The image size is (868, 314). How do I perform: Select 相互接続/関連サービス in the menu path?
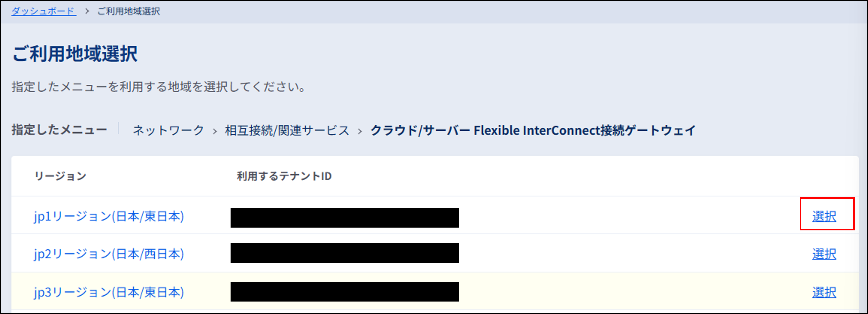pos(287,130)
